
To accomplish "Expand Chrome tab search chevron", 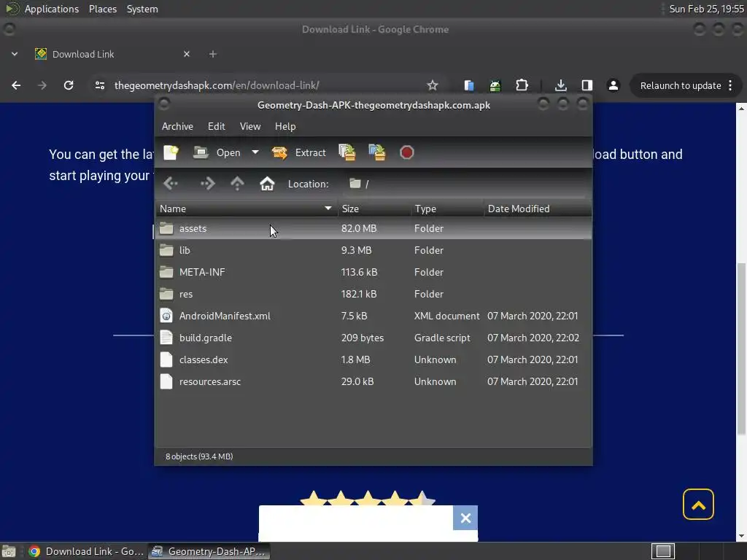I will (15, 54).
